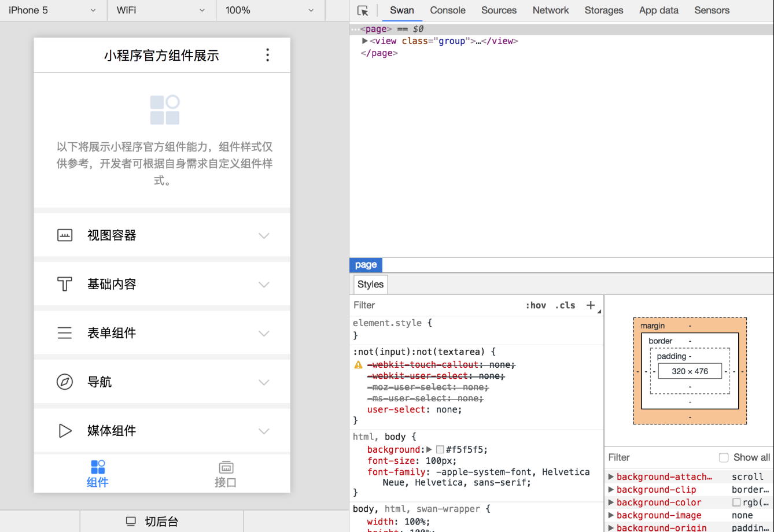The height and width of the screenshot is (532, 774).
Task: Open the iPhone 5 device dropdown
Action: click(x=52, y=10)
